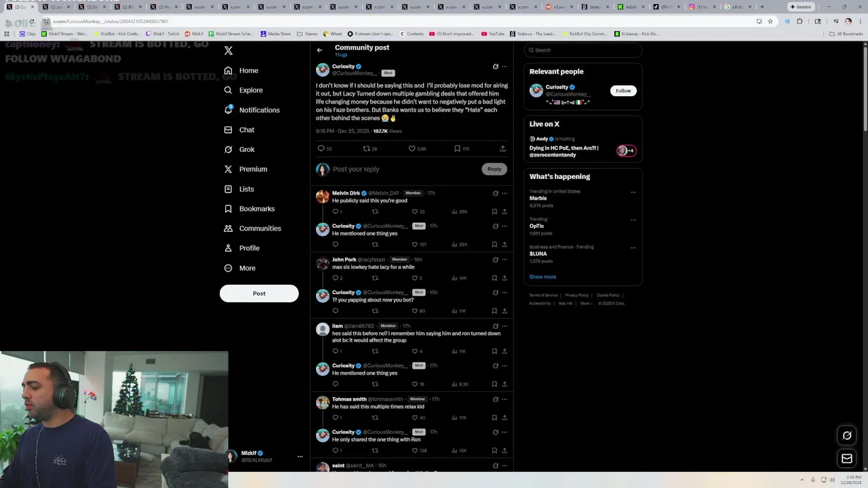
Task: Open the Chrome three-dot menu
Action: 859,22
